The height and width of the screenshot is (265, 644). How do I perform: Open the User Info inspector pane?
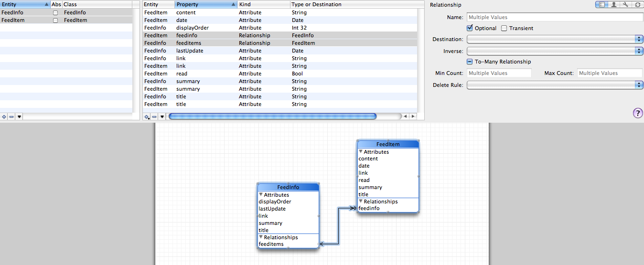pos(613,4)
